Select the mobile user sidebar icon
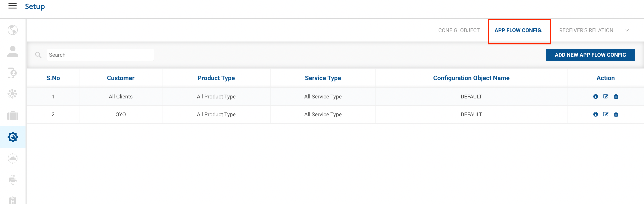This screenshot has height=204, width=644. coord(13,73)
